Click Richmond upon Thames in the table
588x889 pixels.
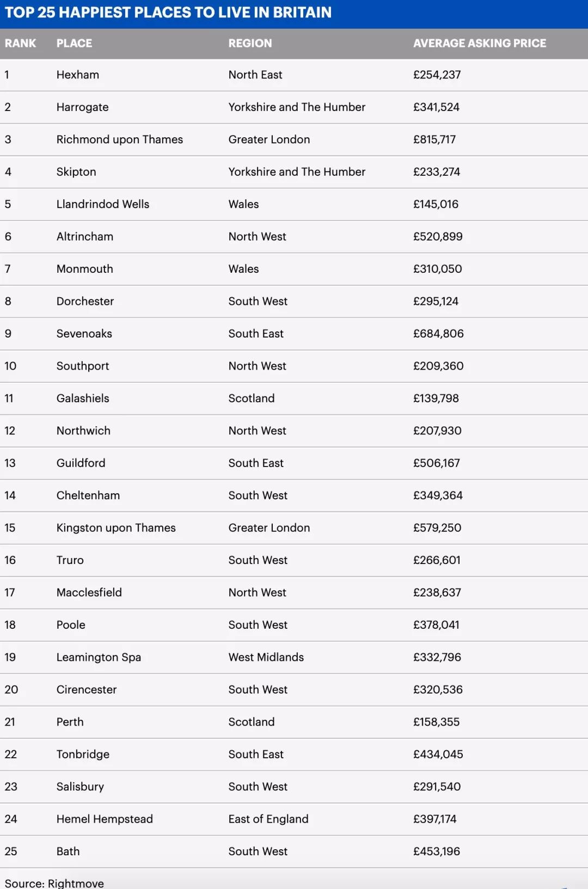[x=120, y=140]
